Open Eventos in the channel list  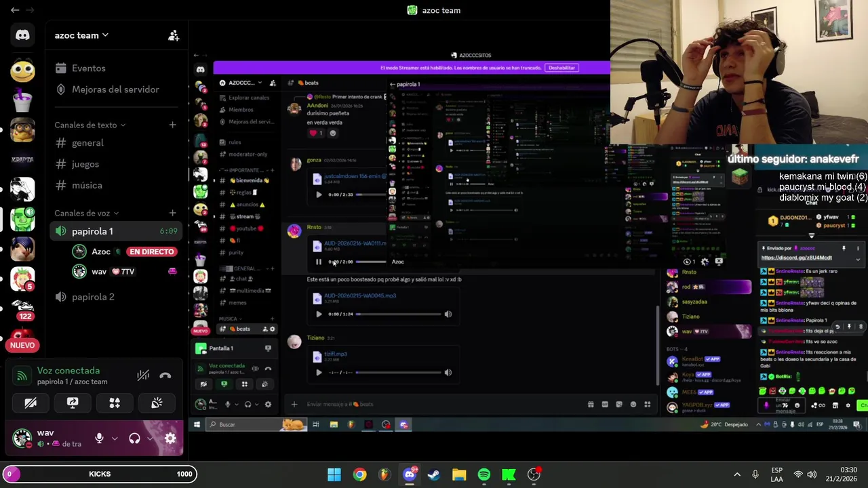pyautogui.click(x=117, y=68)
